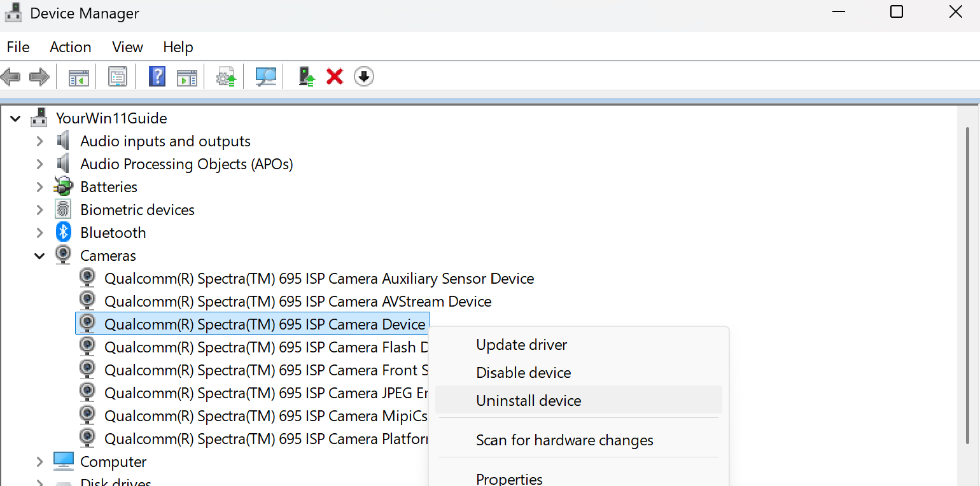Click the Show/Hide Action Pane toolbar icon
This screenshot has width=980, height=486.
tap(187, 77)
